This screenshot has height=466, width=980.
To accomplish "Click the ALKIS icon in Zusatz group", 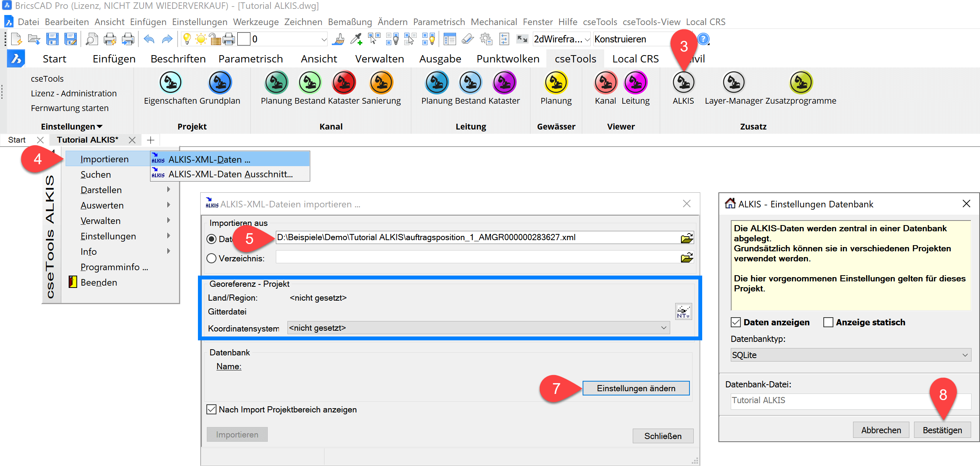I will 683,82.
